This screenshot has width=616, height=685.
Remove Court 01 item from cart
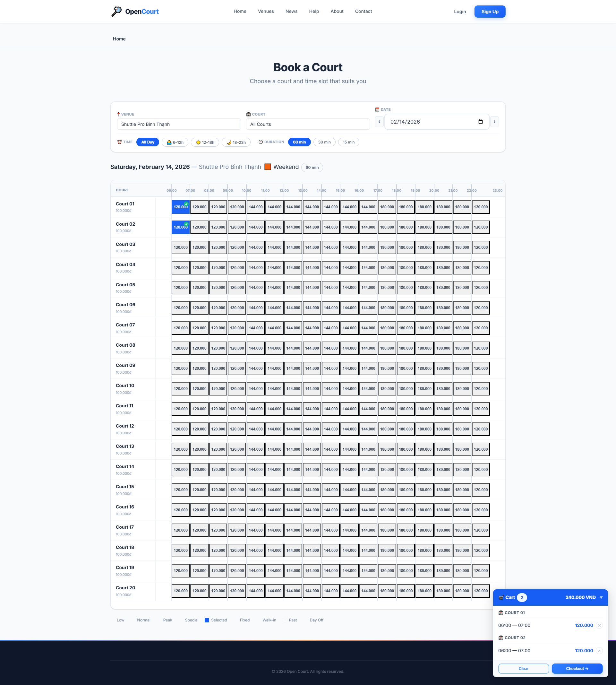coord(599,625)
